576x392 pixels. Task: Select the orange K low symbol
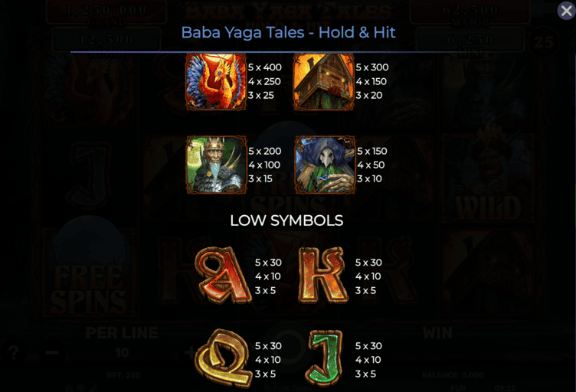click(x=323, y=276)
